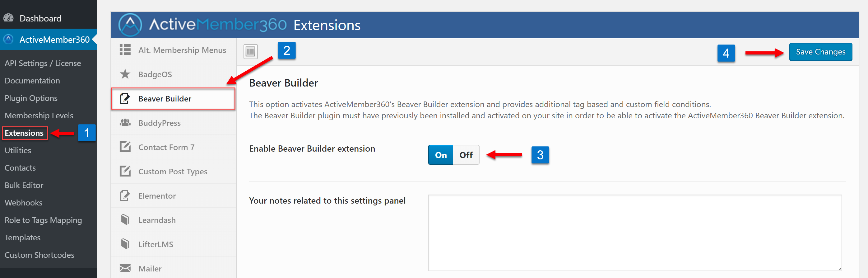
Task: Click the Save Changes button
Action: [820, 52]
